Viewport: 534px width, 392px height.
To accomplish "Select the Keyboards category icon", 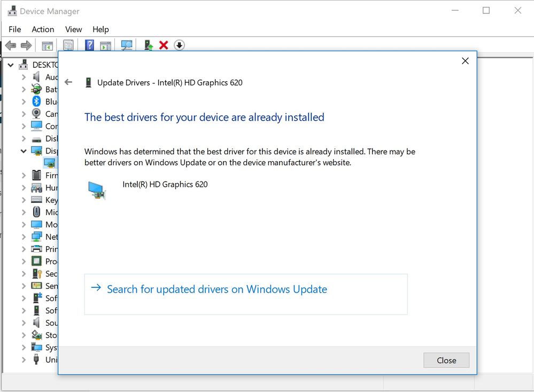I will (x=36, y=200).
